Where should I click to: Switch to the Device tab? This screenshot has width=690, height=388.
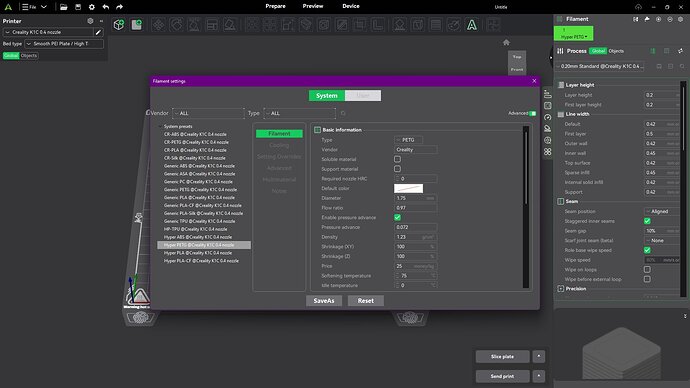pos(351,6)
